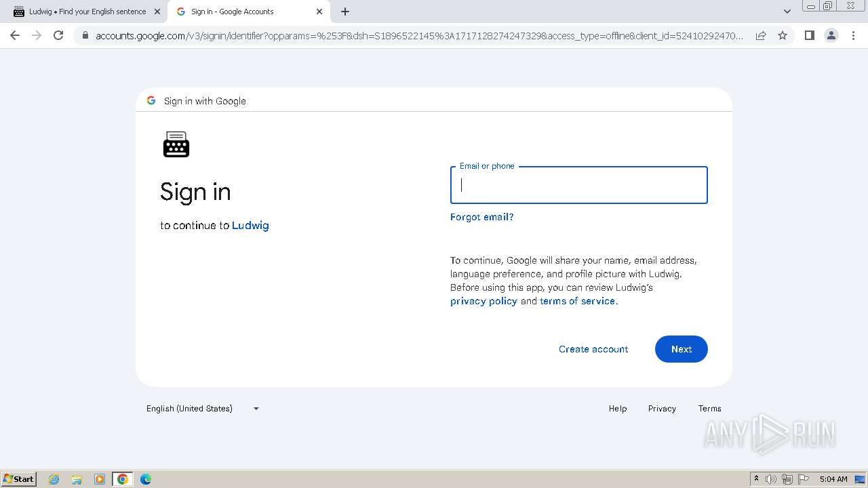
Task: Open Ludwig's terms of service link
Action: point(577,301)
